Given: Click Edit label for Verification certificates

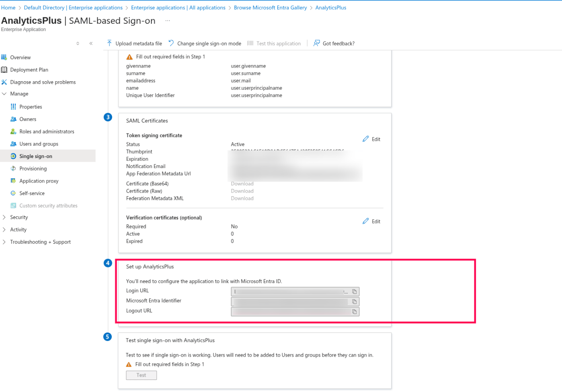Looking at the screenshot, I should pos(376,221).
